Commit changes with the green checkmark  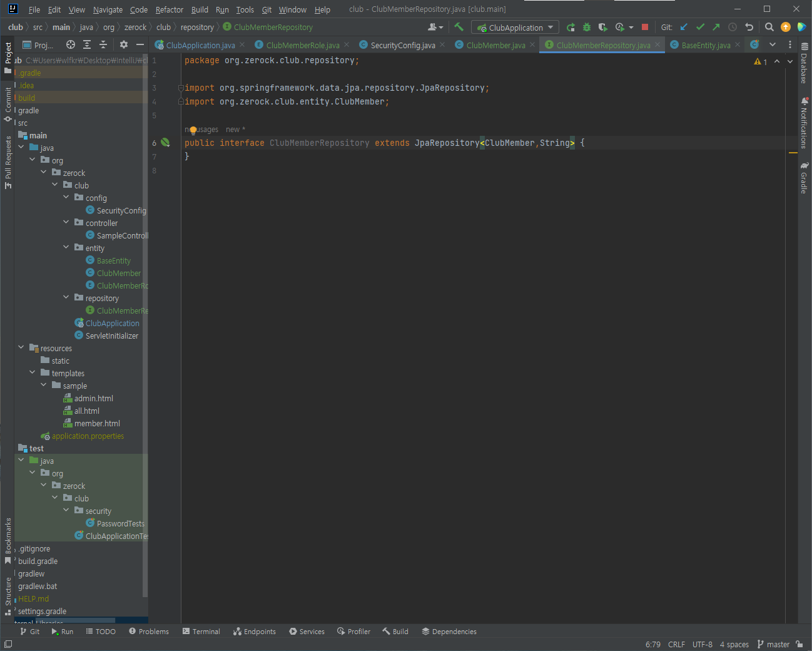[x=700, y=27]
